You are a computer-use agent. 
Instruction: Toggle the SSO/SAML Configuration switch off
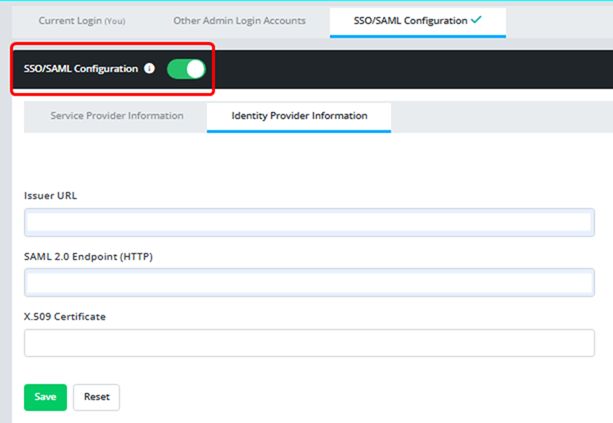point(186,69)
